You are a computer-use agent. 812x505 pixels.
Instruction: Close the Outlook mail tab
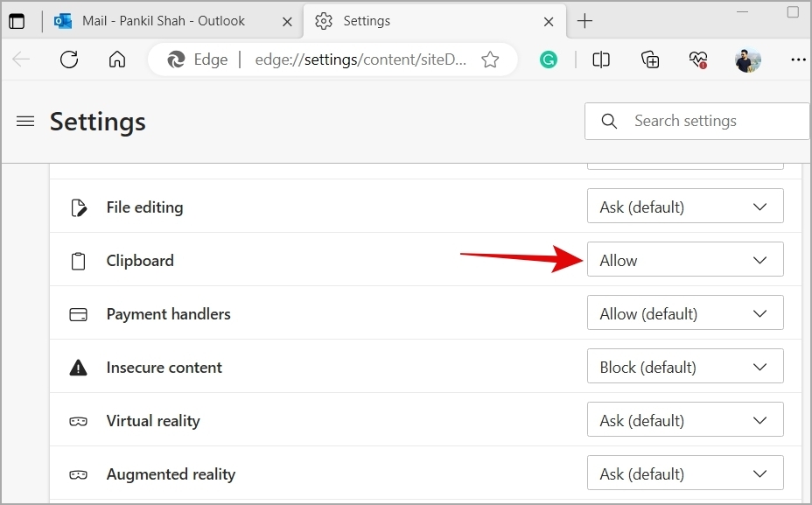tap(287, 21)
